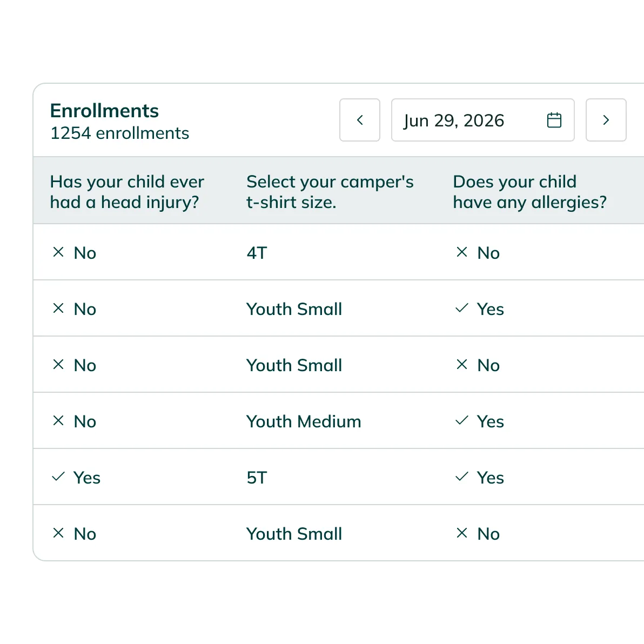The width and height of the screenshot is (644, 644).
Task: Click the 4T t-shirt size cell
Action: [257, 253]
